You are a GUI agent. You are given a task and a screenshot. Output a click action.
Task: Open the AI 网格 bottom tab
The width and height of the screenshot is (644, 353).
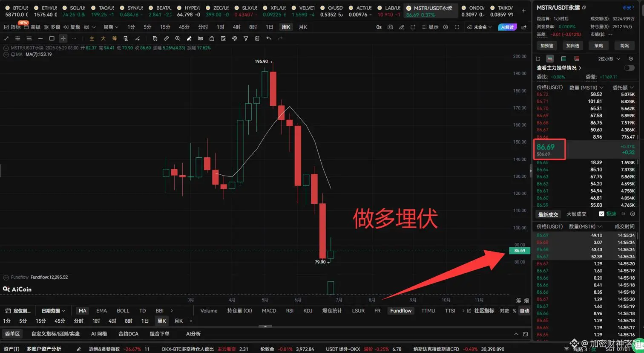(99, 334)
